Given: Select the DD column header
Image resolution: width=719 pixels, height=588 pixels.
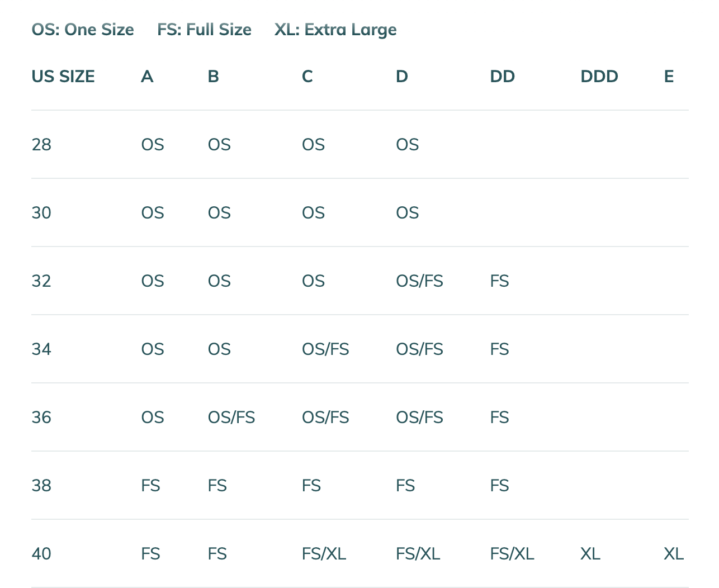Looking at the screenshot, I should tap(502, 76).
